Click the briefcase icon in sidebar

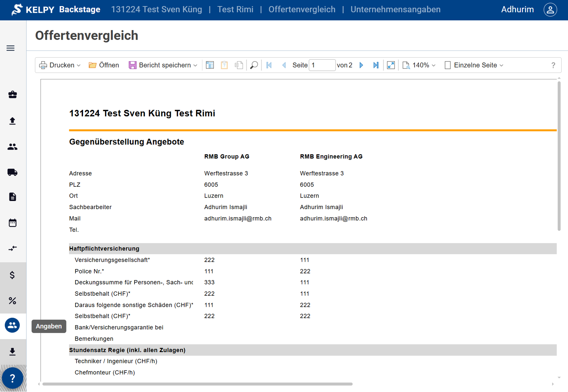click(x=13, y=95)
